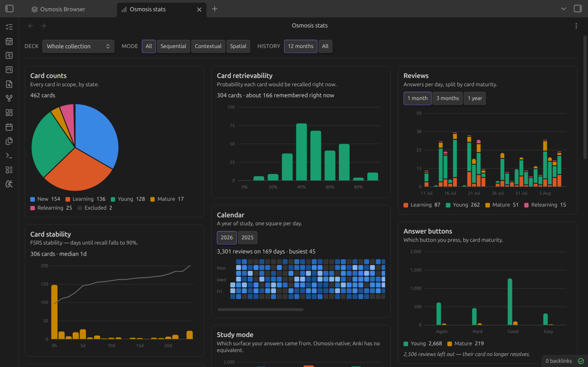Click the bar chart icon on stats tab
The width and height of the screenshot is (588, 367).
click(x=124, y=9)
